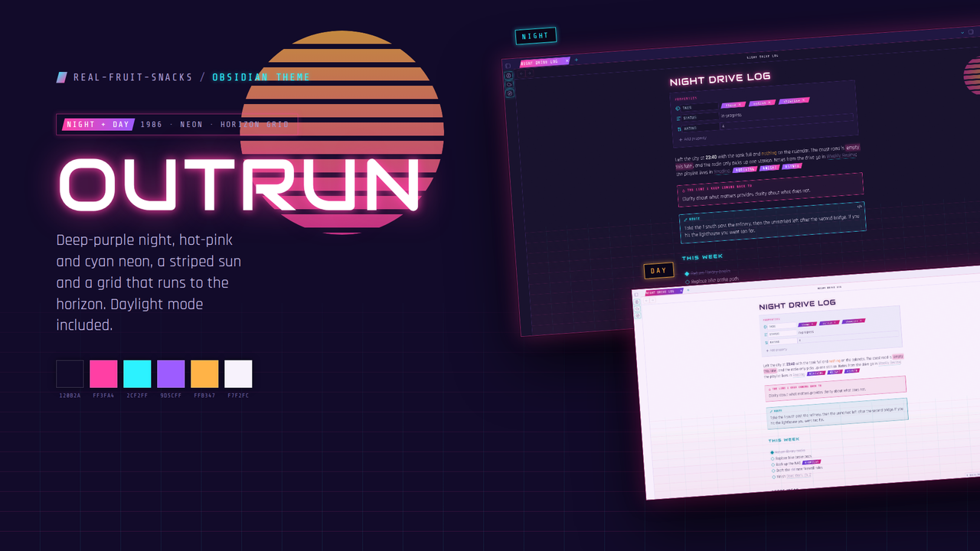Select cyan 2CF2FF color swatch

pyautogui.click(x=137, y=374)
